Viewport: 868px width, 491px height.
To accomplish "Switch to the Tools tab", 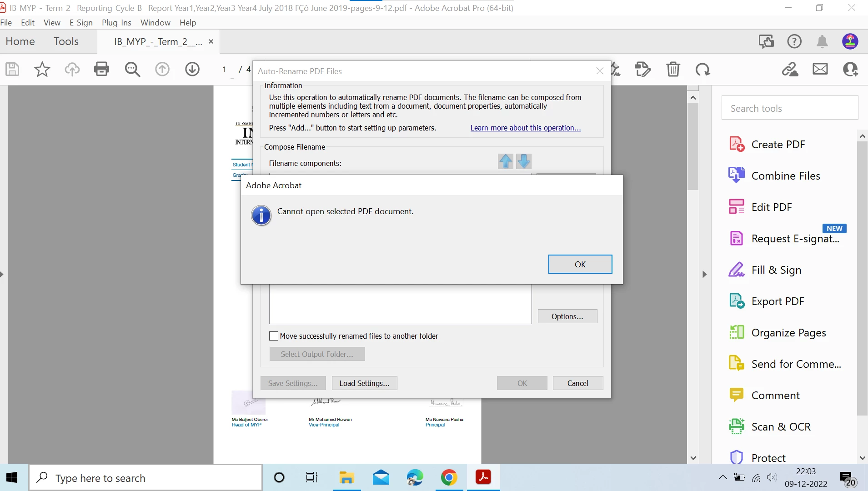I will tap(66, 41).
